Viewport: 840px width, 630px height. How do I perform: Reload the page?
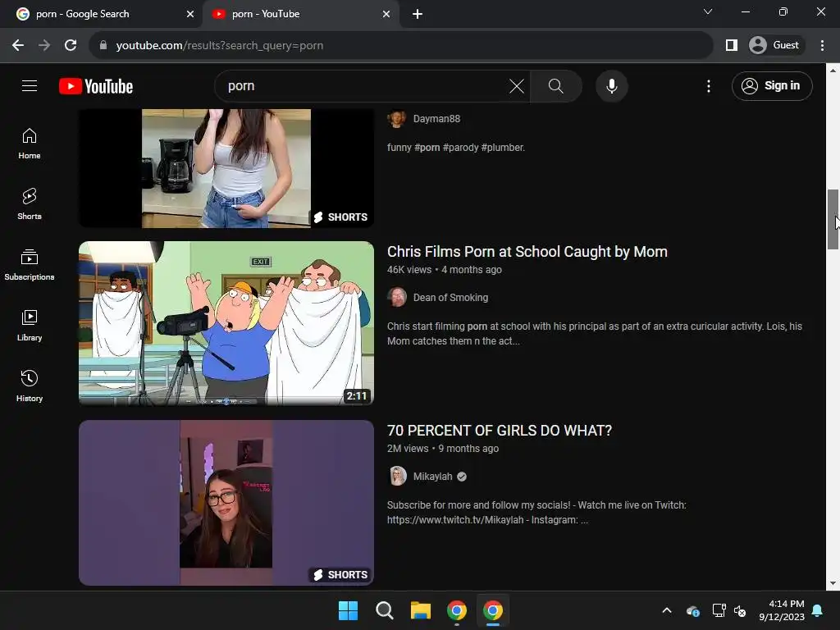71,46
